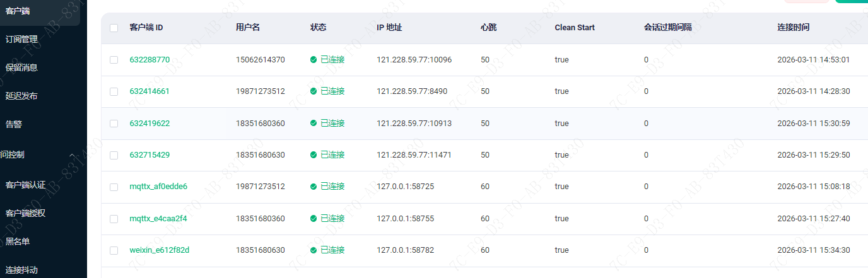Check the box for client 632288770
The image size is (868, 278).
114,60
